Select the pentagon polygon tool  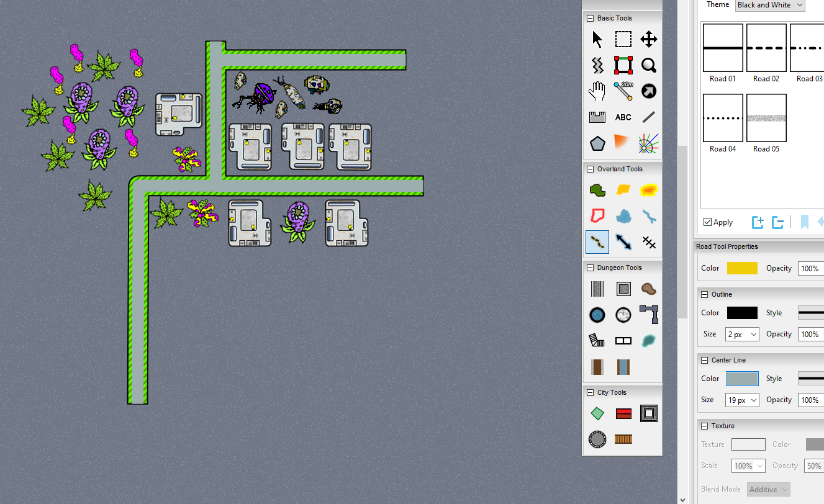pyautogui.click(x=597, y=143)
